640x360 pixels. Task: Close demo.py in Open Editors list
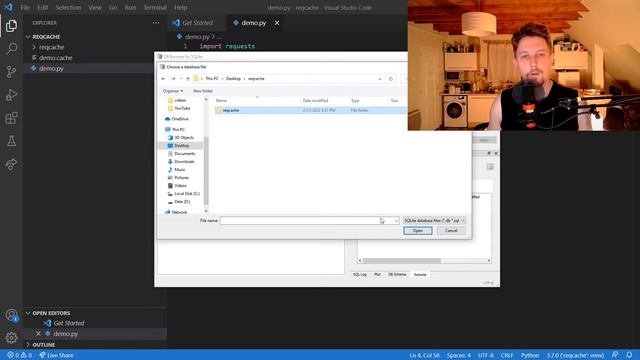(x=38, y=333)
